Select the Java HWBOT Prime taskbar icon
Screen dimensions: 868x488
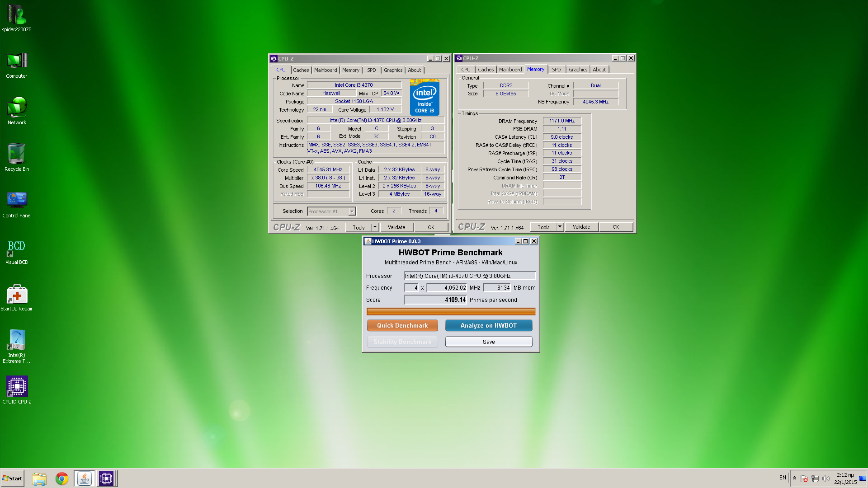pyautogui.click(x=84, y=479)
